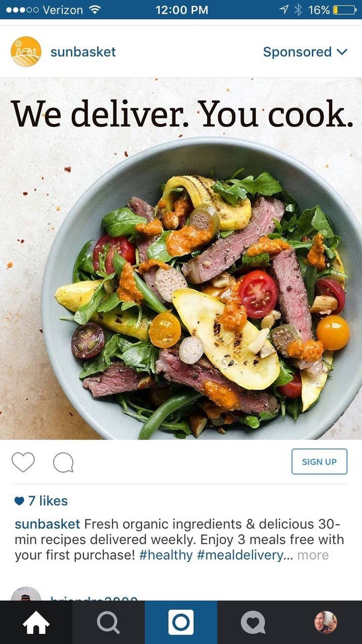Tap the salad bowl ad image

tap(181, 259)
